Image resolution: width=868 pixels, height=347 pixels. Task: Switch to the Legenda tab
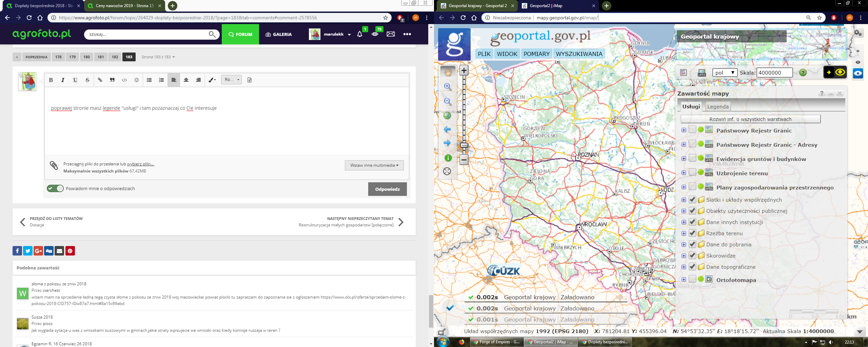[718, 106]
